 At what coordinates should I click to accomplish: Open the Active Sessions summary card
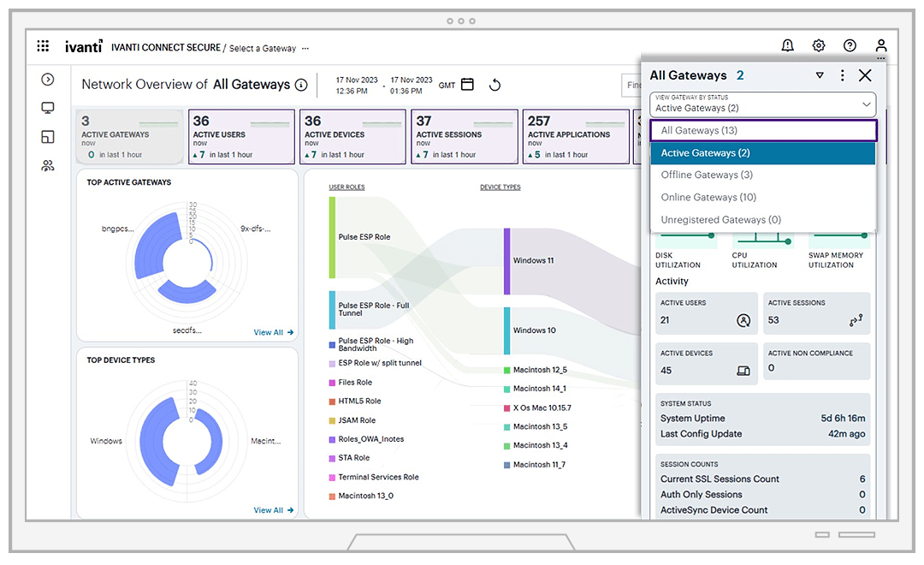465,136
